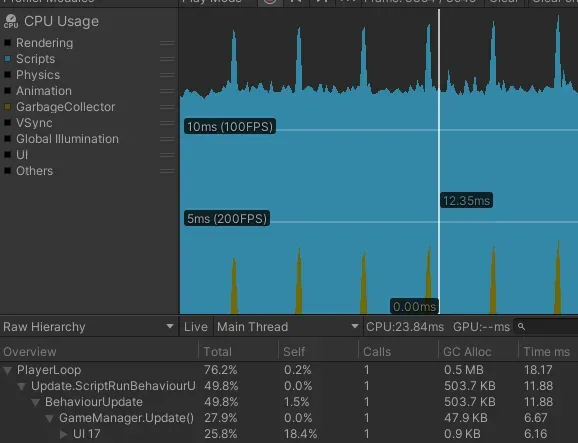Enable the Global Illumination category box
Viewport: 578px width, 443px height.
[x=7, y=139]
